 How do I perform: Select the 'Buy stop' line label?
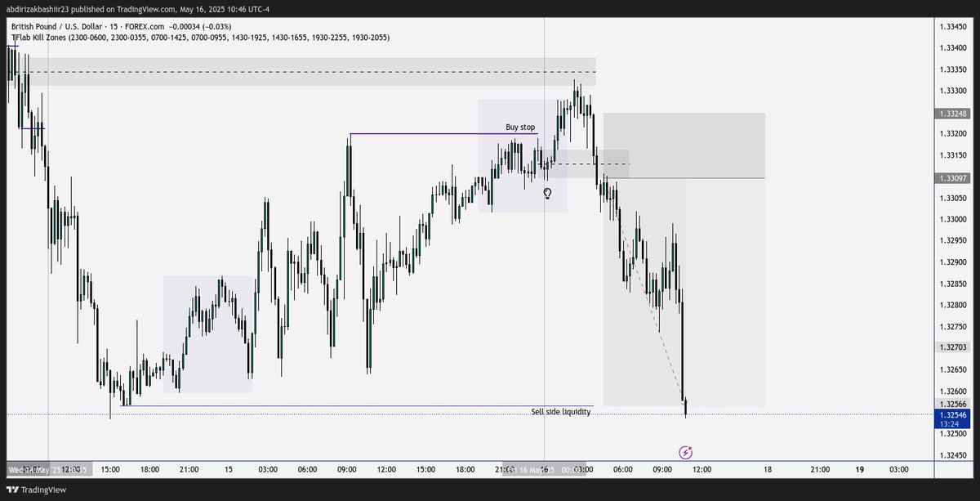tap(520, 127)
